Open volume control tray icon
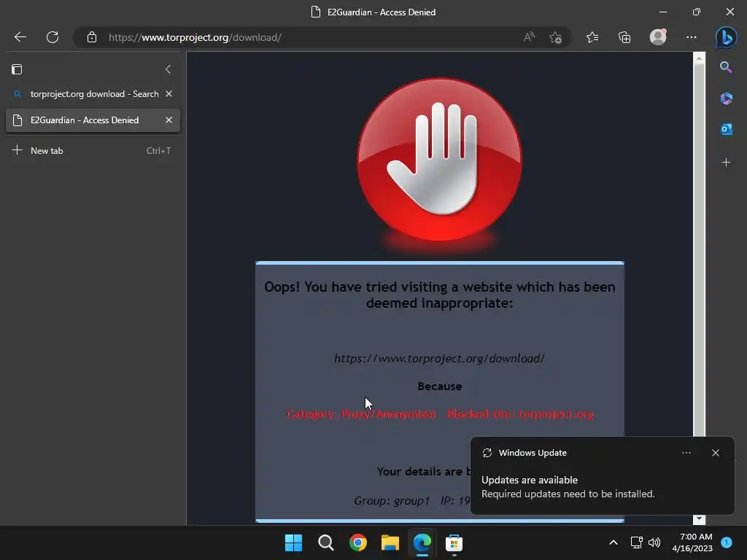 (654, 542)
